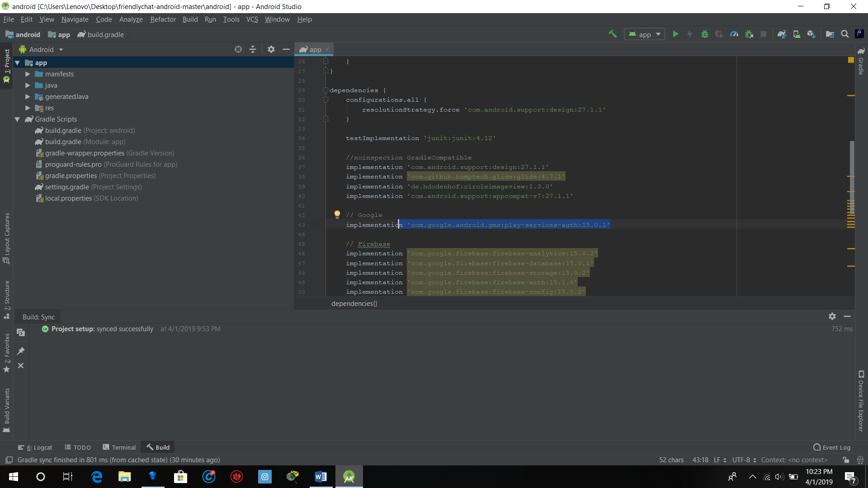
Task: Click the Make Project hammer icon
Action: pos(613,34)
